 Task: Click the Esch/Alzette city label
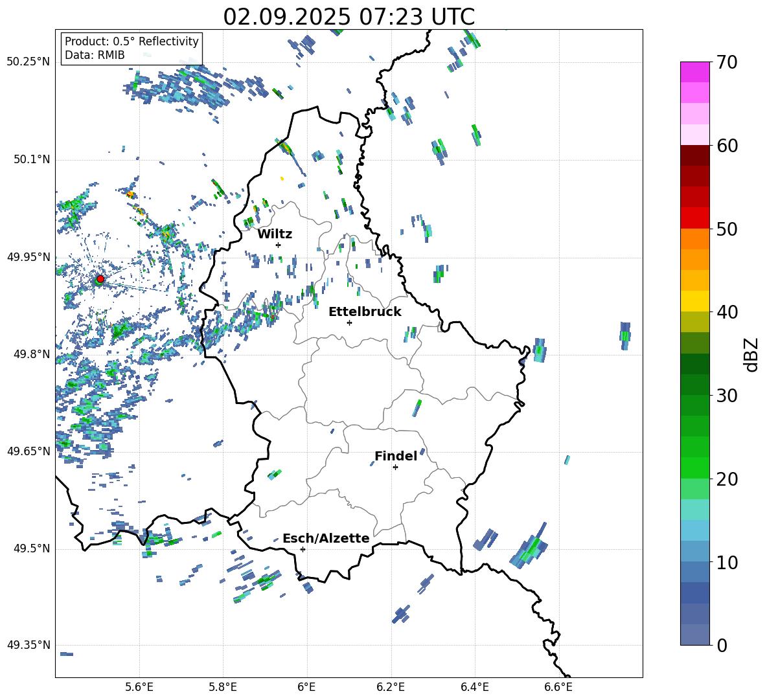click(326, 538)
